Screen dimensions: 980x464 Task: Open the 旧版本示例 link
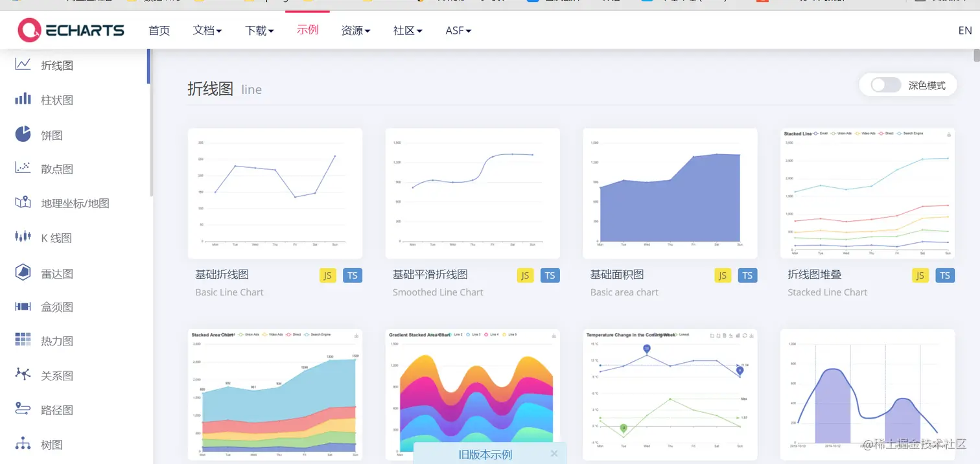485,454
